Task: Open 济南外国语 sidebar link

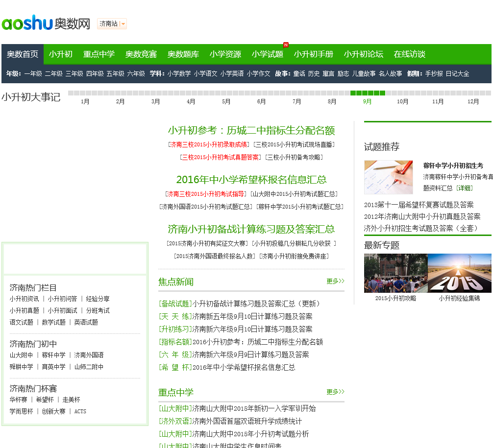Action: (89, 355)
